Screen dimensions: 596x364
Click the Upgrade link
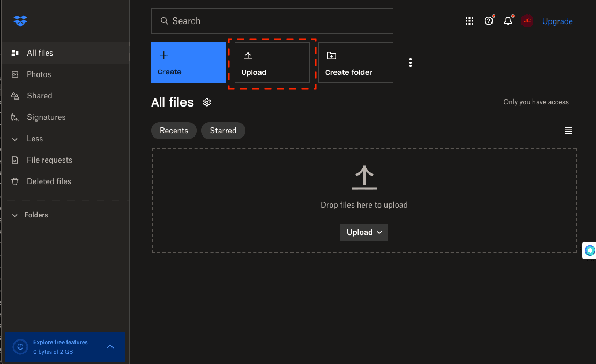557,21
